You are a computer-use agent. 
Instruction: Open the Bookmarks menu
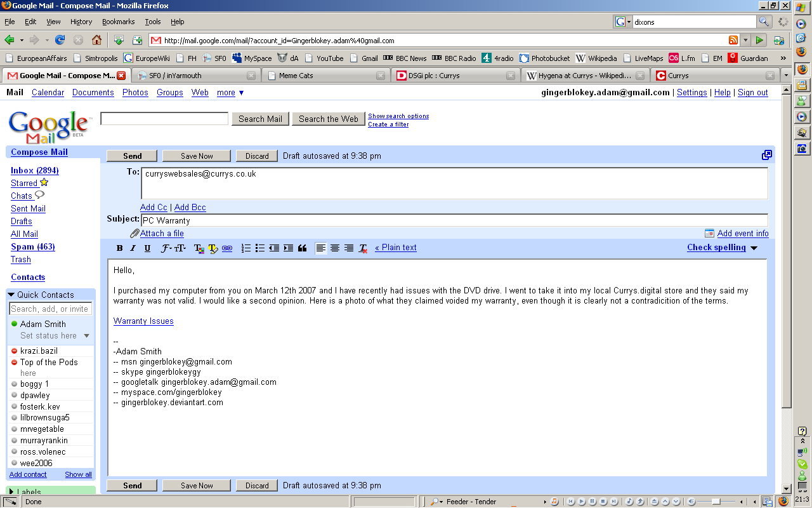118,22
